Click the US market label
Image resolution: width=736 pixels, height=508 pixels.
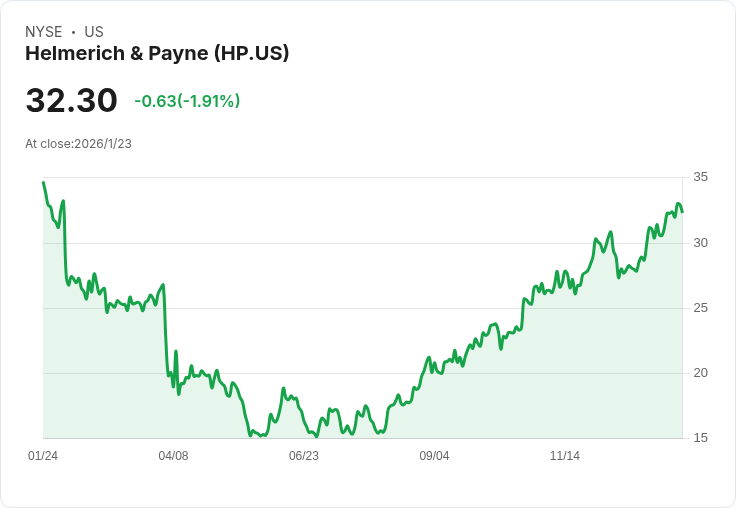[94, 32]
